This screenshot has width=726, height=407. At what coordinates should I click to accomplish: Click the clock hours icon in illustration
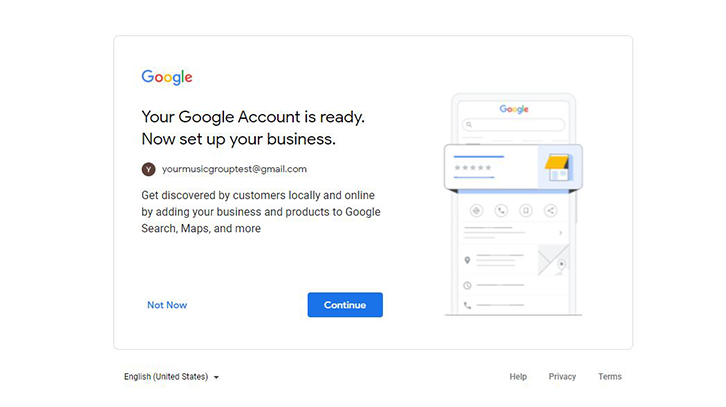coord(467,285)
